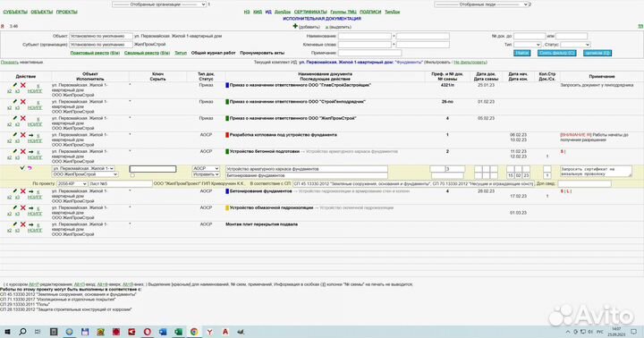The height and width of the screenshot is (338, 644).
Task: Click arrow icon in Устройство бетонной подготовки row
Action: pyautogui.click(x=30, y=152)
